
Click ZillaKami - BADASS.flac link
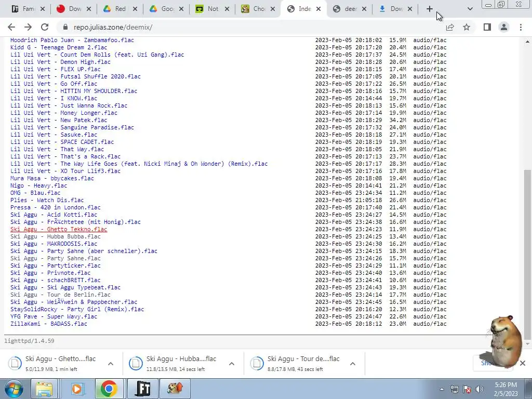(x=48, y=324)
